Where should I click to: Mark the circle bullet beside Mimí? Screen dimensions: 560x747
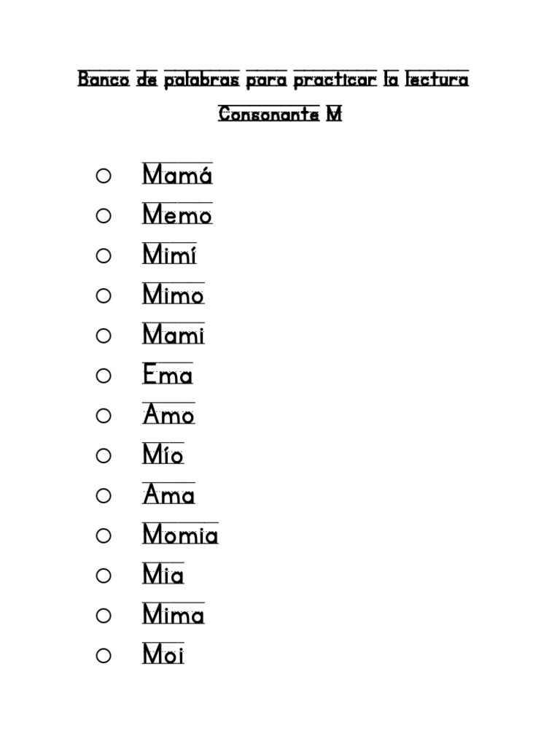tap(104, 256)
